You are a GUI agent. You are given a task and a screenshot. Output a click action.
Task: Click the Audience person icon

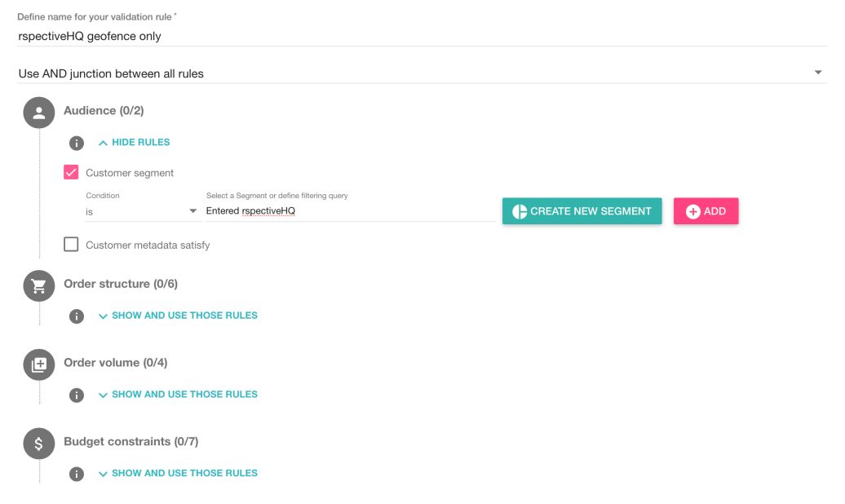point(39,113)
